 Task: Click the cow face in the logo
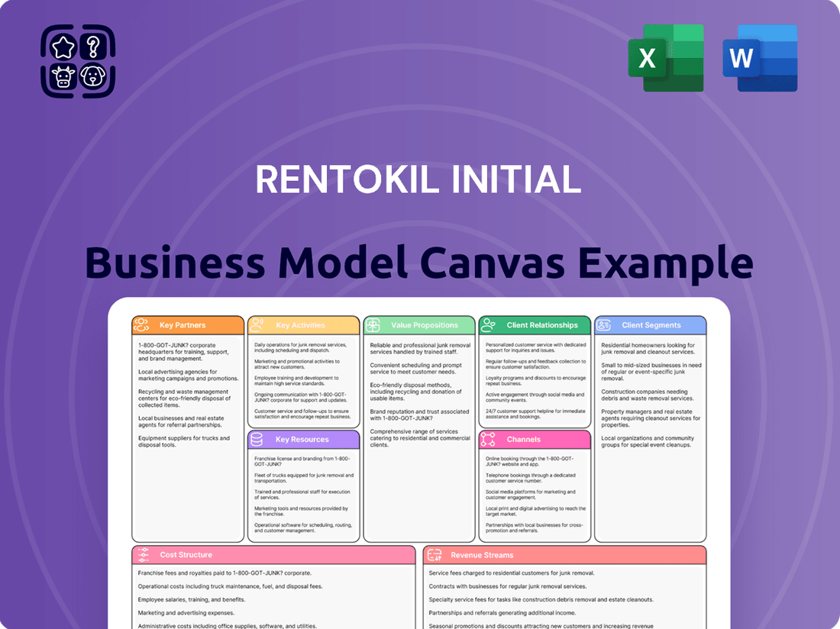[x=63, y=76]
